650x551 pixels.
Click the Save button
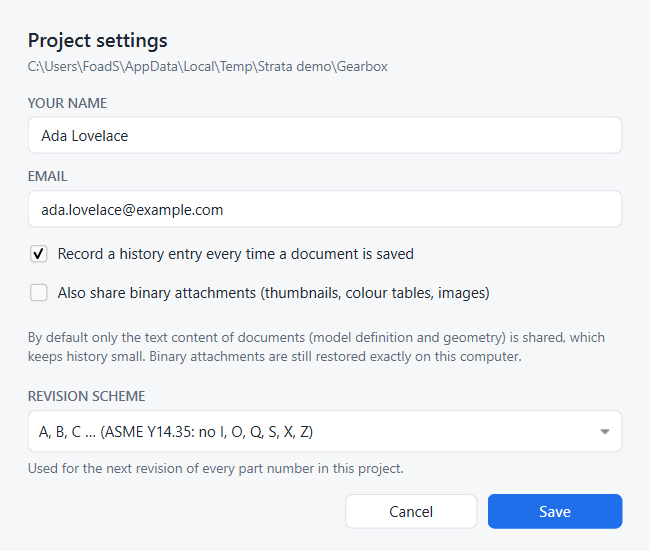tap(555, 511)
